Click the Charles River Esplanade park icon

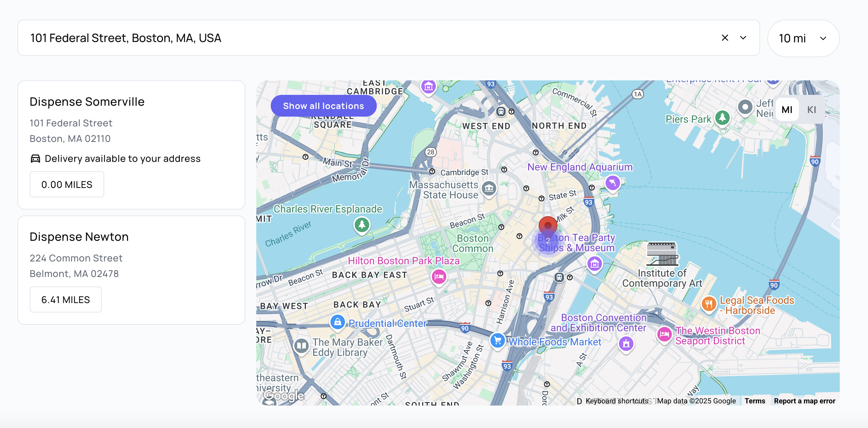(362, 225)
